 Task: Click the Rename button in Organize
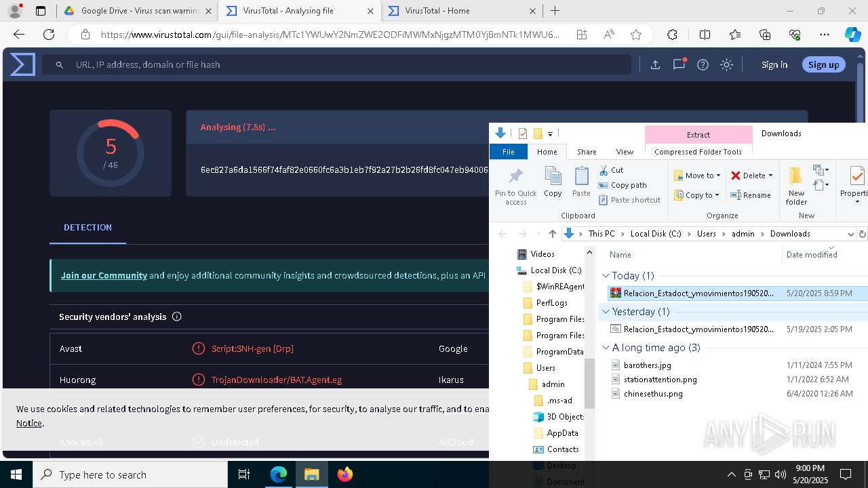pos(751,195)
